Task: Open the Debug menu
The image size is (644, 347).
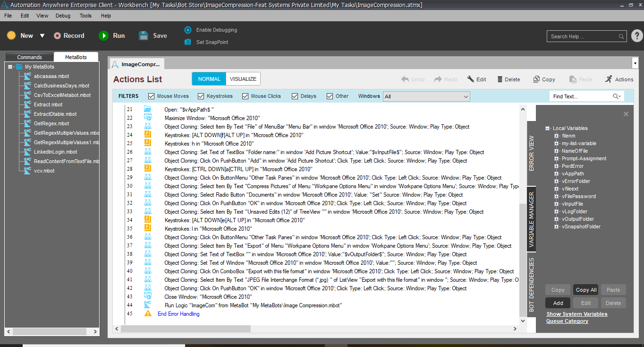Action: [63, 16]
